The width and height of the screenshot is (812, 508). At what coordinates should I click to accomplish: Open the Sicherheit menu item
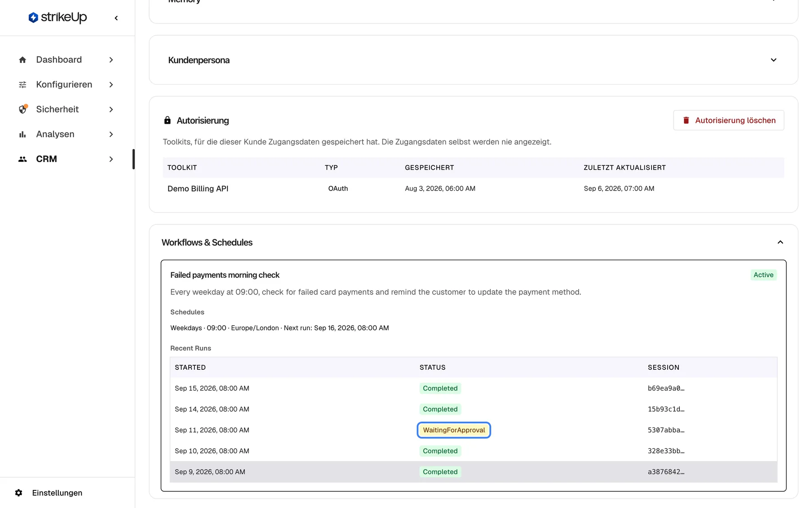(x=67, y=109)
